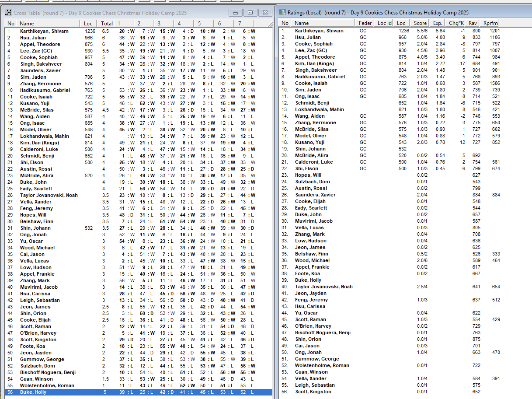Click the Cross Table window title icon
Image resolution: width=532 pixels, height=399 pixels.
[x=8, y=13]
